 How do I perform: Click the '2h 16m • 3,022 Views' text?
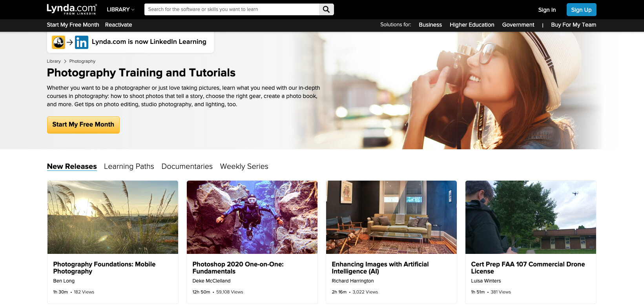click(355, 292)
